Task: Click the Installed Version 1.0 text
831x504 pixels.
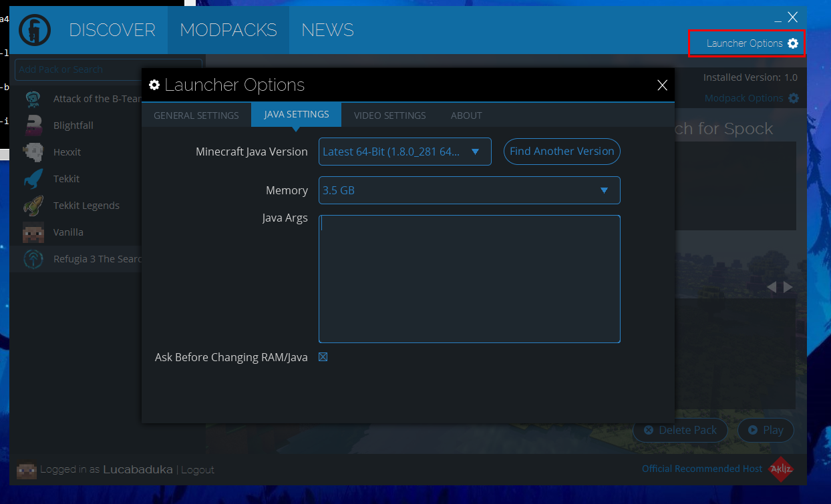Action: click(750, 77)
